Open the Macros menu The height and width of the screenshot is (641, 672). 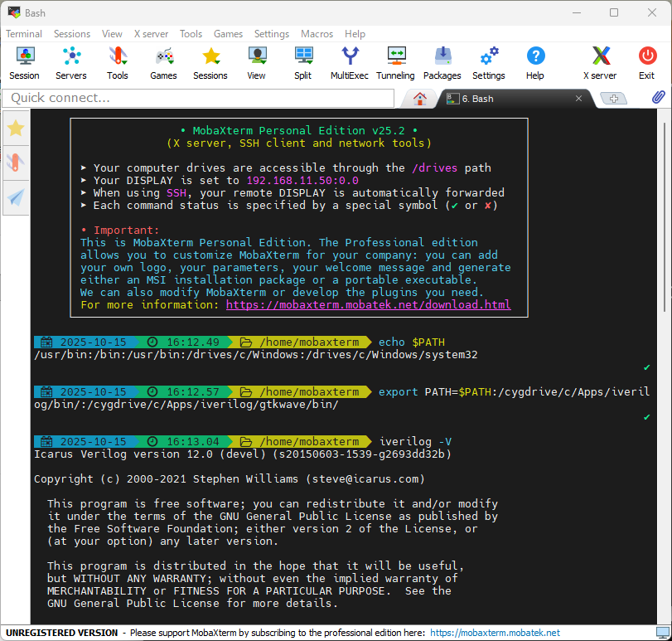(317, 34)
